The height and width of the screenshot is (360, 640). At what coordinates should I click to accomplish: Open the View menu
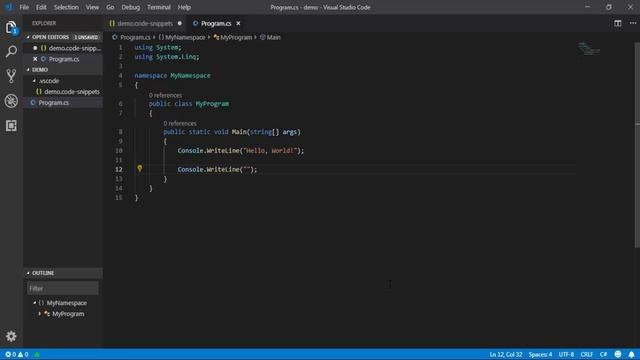[92, 7]
